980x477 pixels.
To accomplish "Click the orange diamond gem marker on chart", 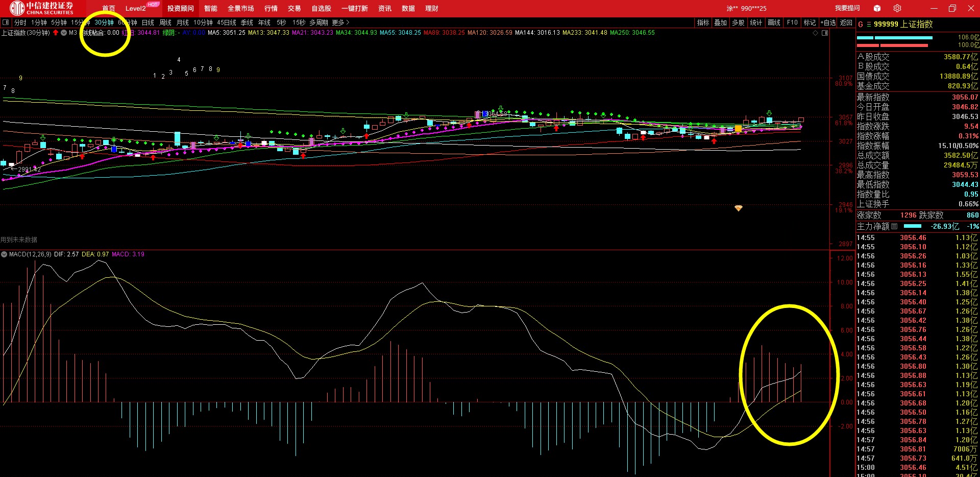I will pos(739,208).
